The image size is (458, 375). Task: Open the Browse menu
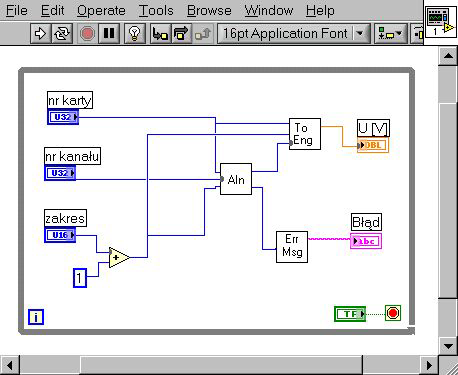[209, 11]
